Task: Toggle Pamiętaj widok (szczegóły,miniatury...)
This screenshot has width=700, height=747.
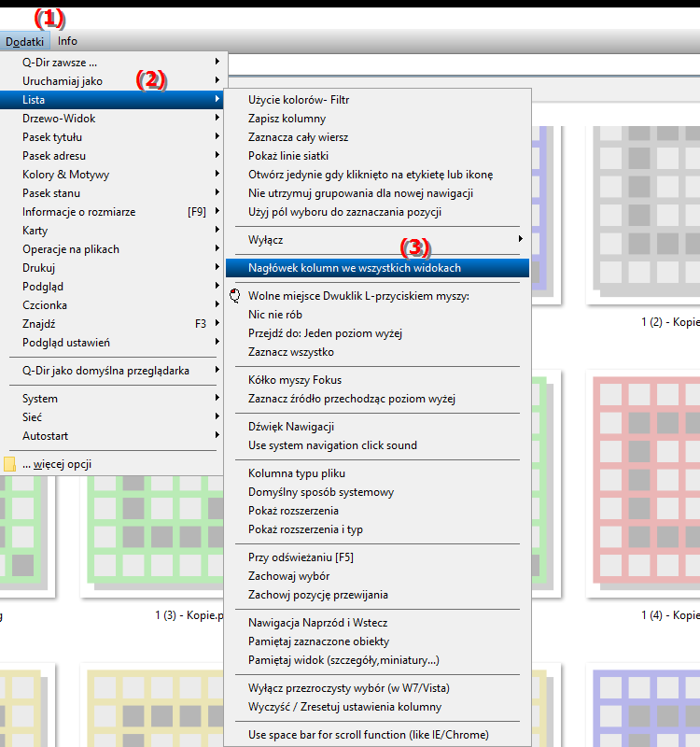Action: [x=377, y=660]
